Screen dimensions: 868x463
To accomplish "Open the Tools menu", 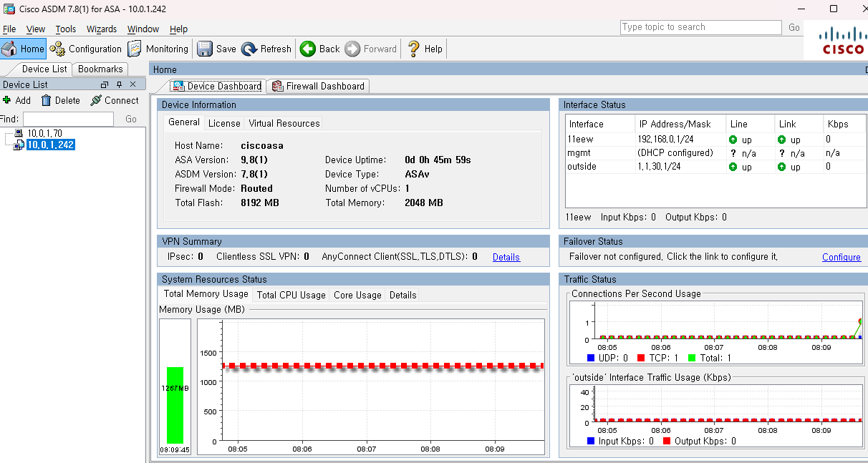I will (x=66, y=29).
